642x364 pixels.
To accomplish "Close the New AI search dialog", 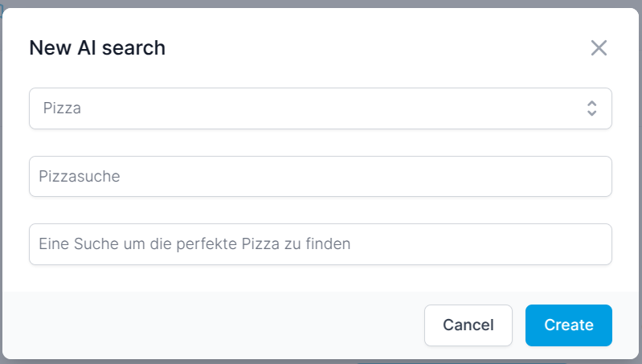I will (x=599, y=48).
